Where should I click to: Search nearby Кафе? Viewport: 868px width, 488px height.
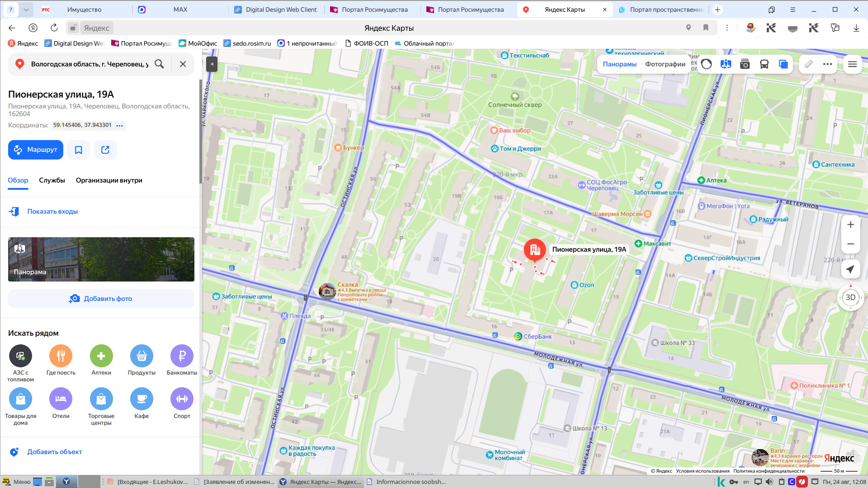click(142, 404)
